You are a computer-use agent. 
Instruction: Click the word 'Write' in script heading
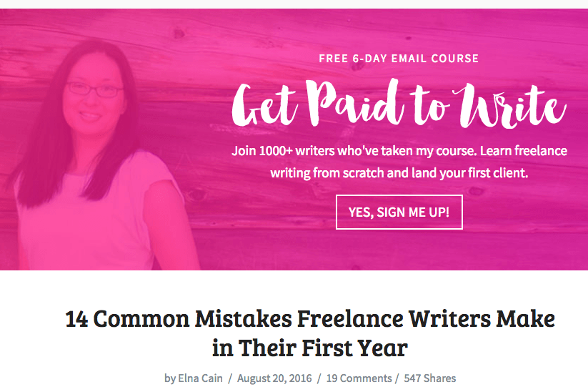pyautogui.click(x=510, y=105)
